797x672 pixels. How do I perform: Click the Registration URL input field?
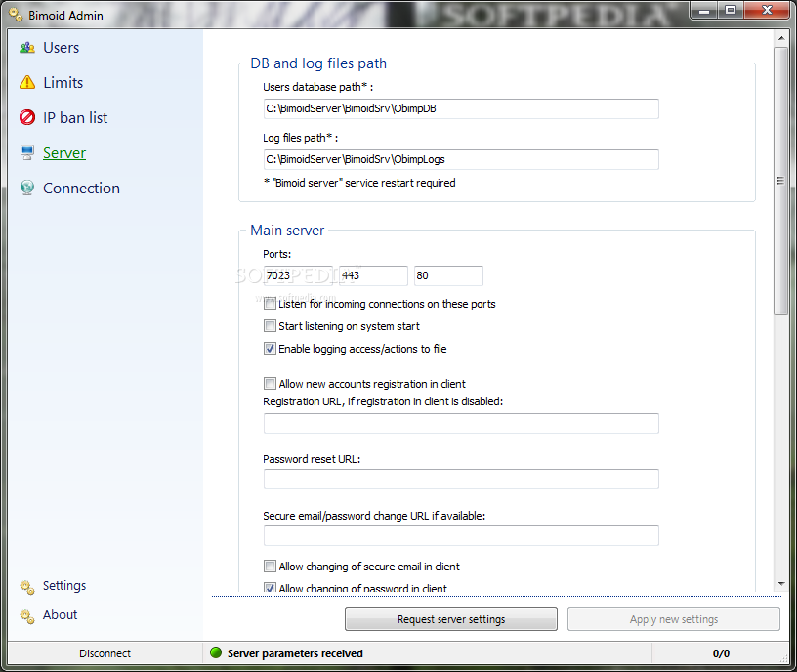461,424
